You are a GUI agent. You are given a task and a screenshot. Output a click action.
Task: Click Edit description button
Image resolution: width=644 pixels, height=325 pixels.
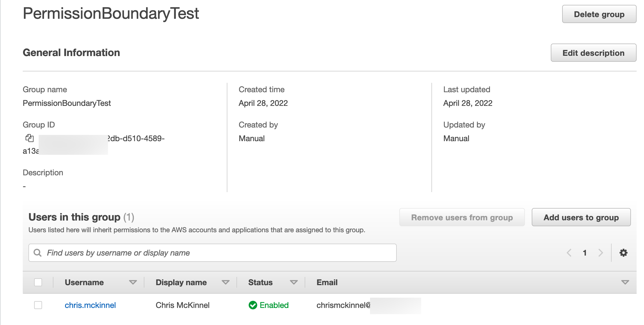click(593, 53)
